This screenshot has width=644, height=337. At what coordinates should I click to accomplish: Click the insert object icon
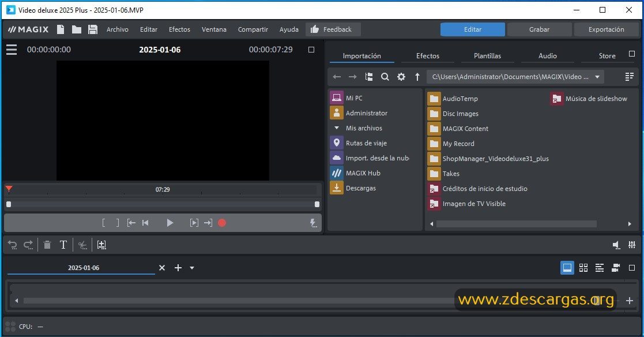click(101, 245)
